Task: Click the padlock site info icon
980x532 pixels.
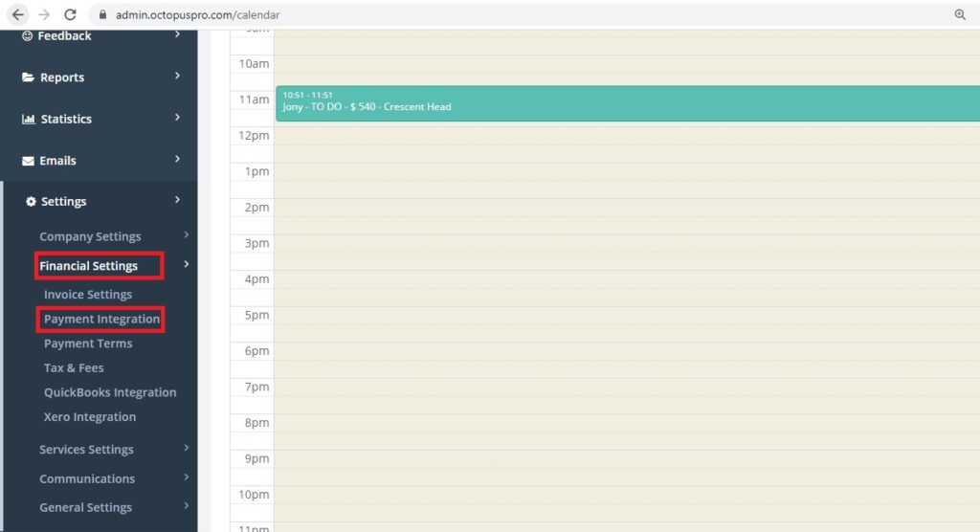Action: [x=103, y=14]
